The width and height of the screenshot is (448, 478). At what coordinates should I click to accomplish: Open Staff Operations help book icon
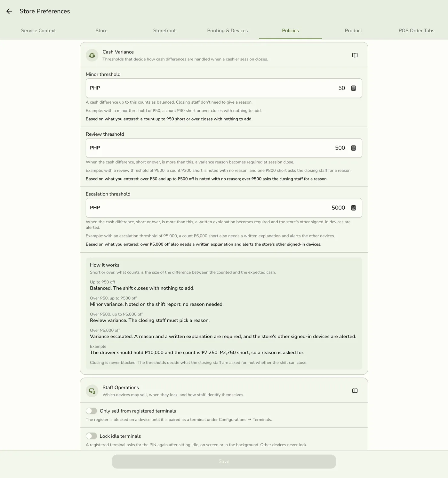[355, 391]
